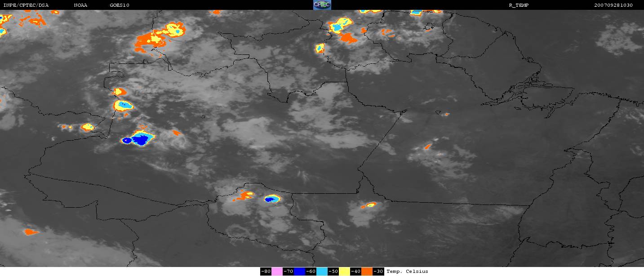The image size is (644, 276).
Task: Click the -60 legend value
Action: [x=311, y=272]
